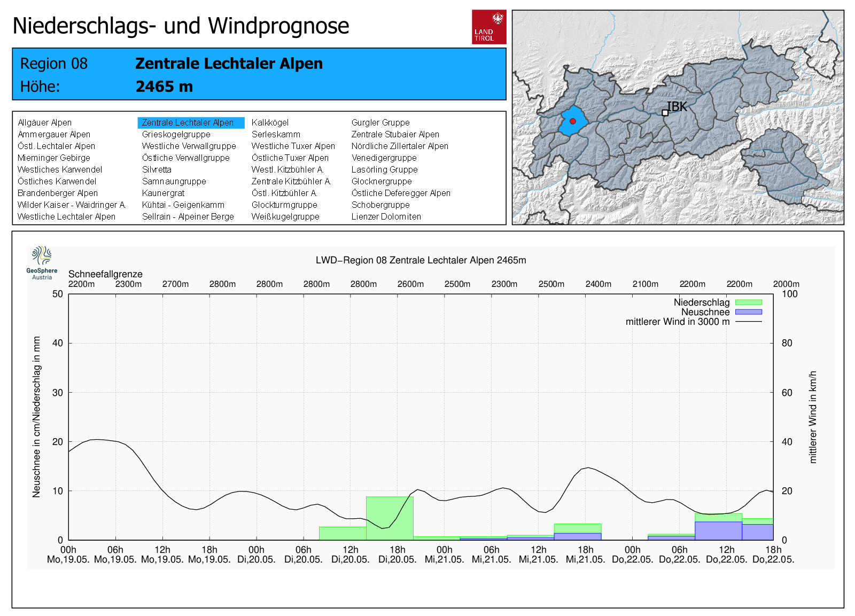Choose Weißkugelgruppe from the list

[x=285, y=217]
